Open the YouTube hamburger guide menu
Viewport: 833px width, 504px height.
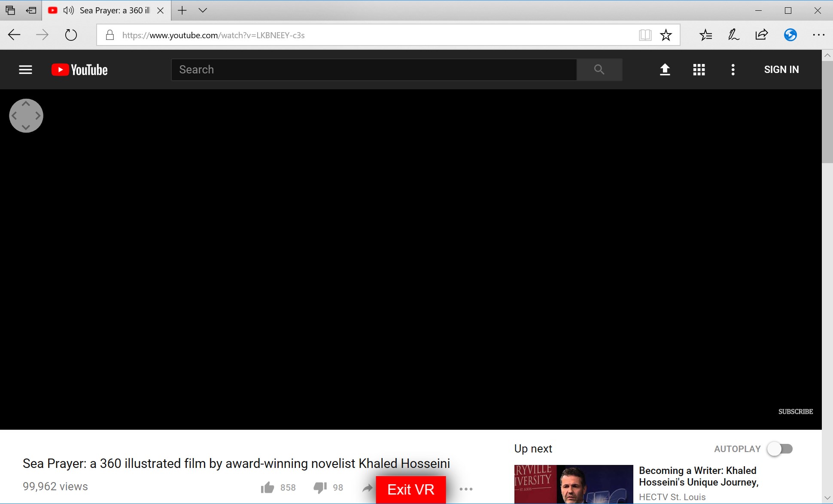coord(25,70)
